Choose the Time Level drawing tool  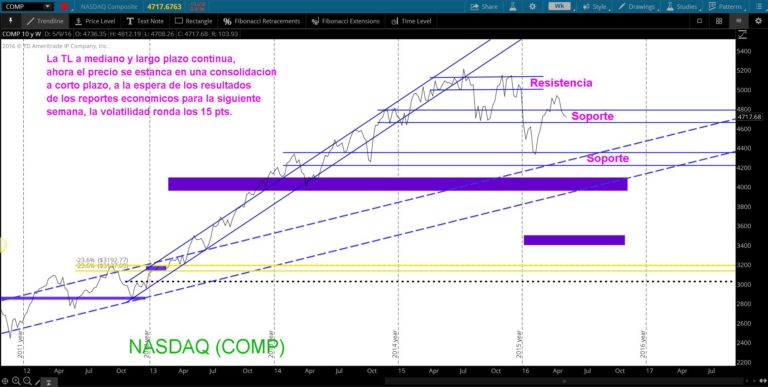click(411, 21)
